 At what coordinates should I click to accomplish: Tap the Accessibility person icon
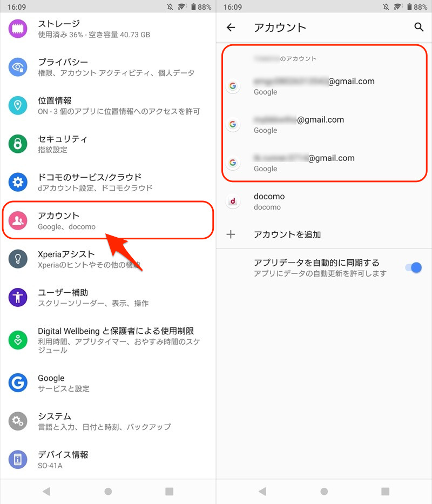(18, 297)
